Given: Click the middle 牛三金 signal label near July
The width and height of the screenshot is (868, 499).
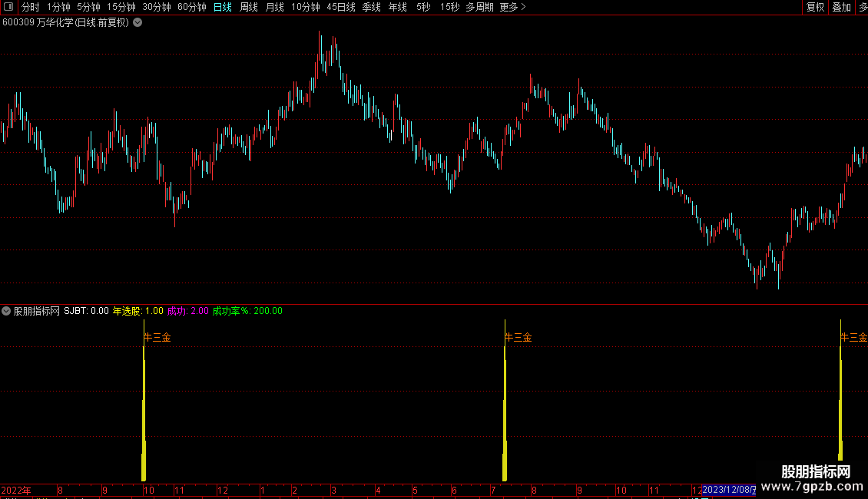Looking at the screenshot, I should [x=518, y=337].
